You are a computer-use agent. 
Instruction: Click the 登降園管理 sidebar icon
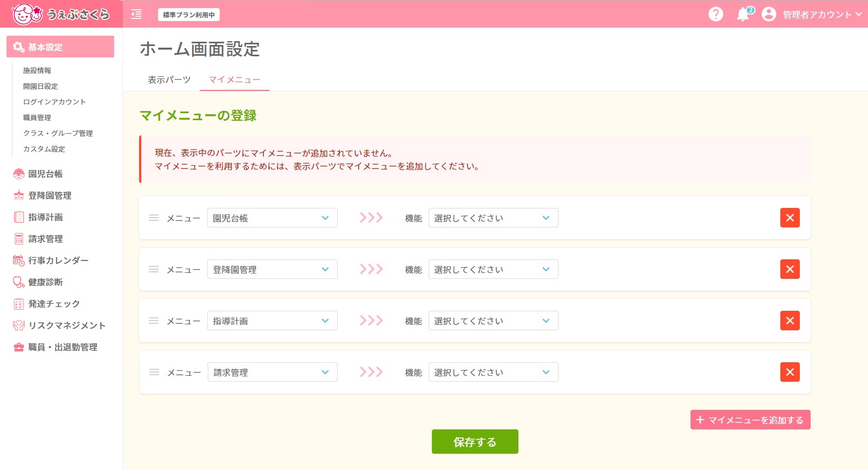point(19,195)
